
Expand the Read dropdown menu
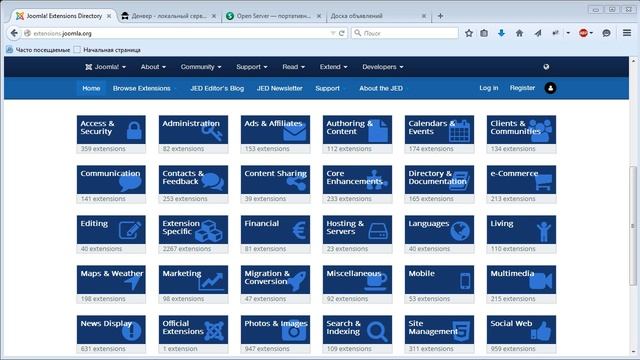tap(293, 67)
